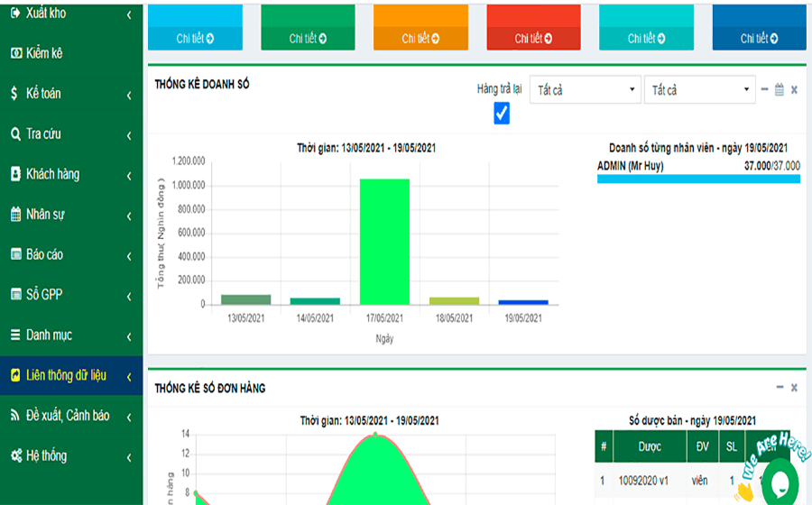
Task: Close the Thống kê doanh số panel
Action: (x=794, y=89)
